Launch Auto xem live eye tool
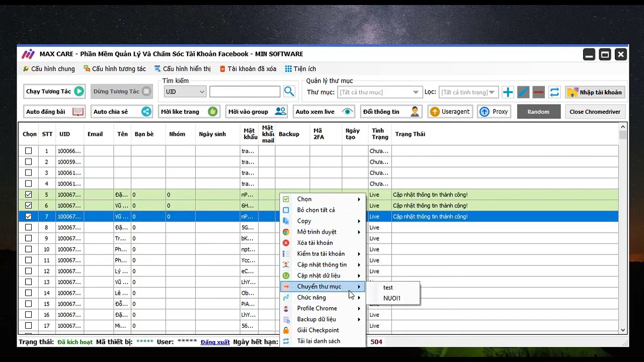644x362 pixels. [324, 112]
